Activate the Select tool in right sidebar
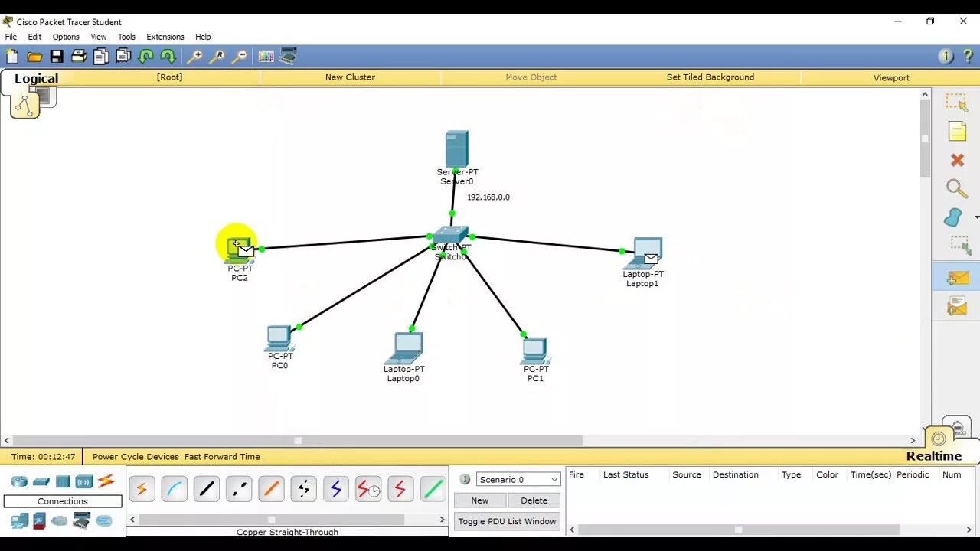This screenshot has height=551, width=980. point(957,102)
